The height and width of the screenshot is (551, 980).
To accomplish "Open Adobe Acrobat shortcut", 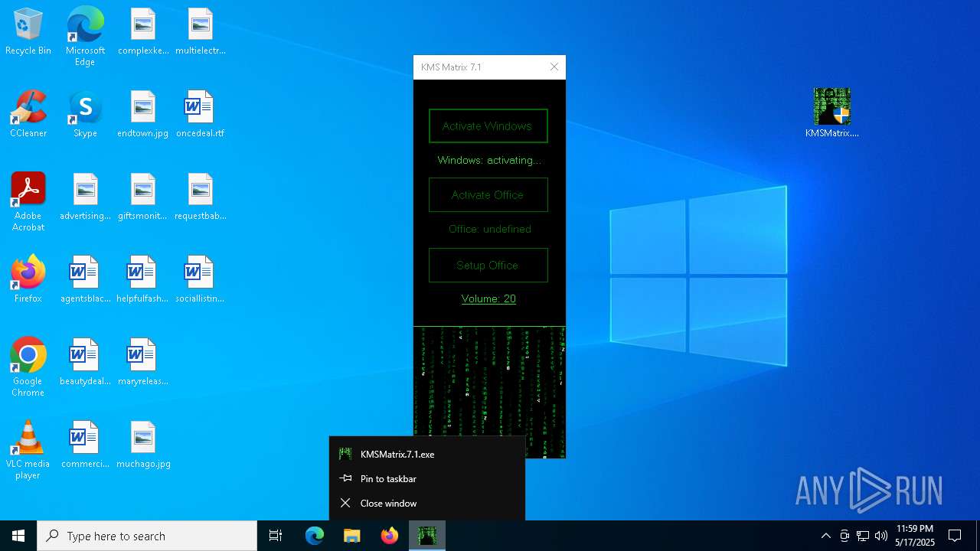I will click(28, 202).
